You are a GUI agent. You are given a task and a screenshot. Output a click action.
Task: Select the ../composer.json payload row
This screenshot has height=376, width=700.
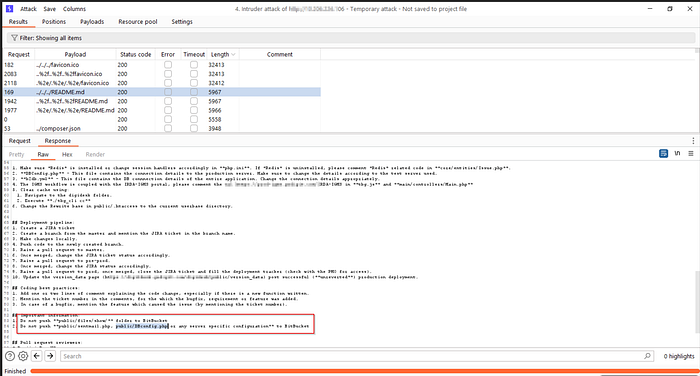click(162, 129)
